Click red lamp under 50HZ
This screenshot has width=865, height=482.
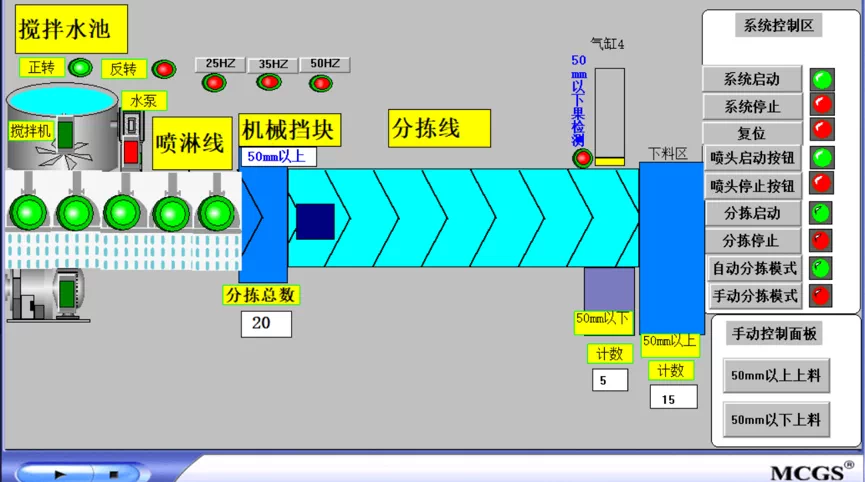[x=321, y=83]
